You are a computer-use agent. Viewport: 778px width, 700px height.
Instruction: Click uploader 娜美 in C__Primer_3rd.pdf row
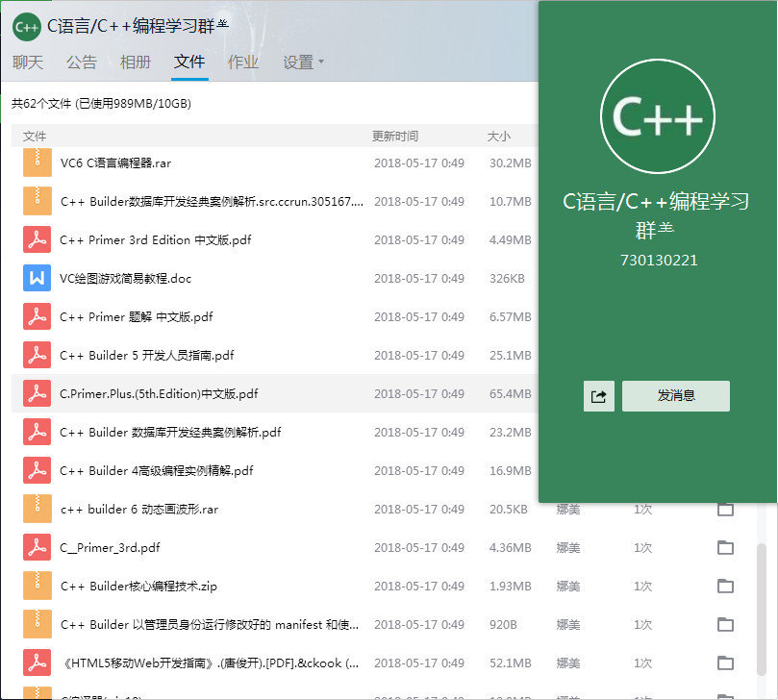point(568,548)
